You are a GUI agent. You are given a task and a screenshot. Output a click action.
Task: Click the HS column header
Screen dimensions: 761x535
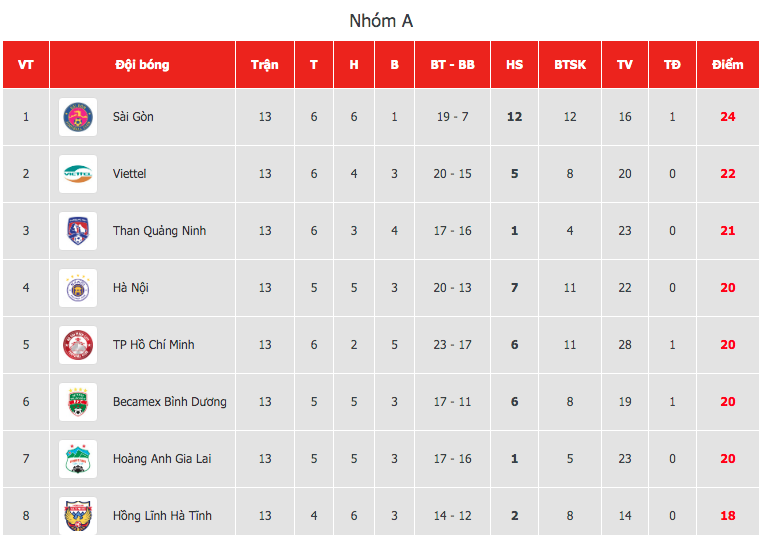514,65
